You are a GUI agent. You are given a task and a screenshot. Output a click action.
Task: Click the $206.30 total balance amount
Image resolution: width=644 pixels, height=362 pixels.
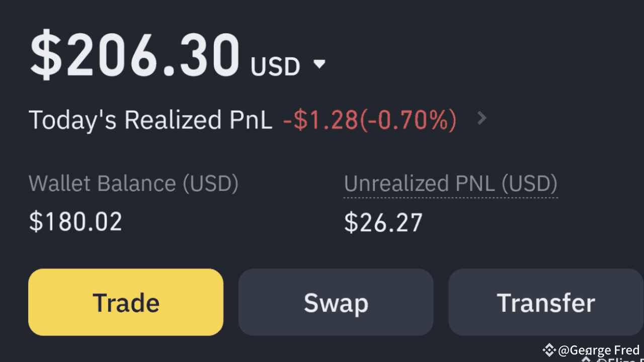135,55
